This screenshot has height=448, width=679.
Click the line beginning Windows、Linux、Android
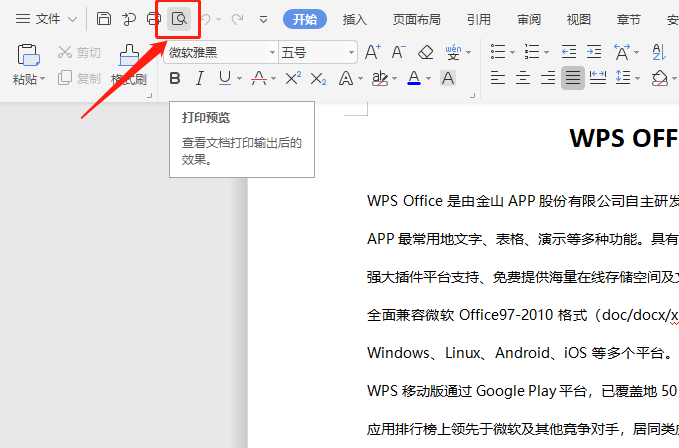point(519,353)
